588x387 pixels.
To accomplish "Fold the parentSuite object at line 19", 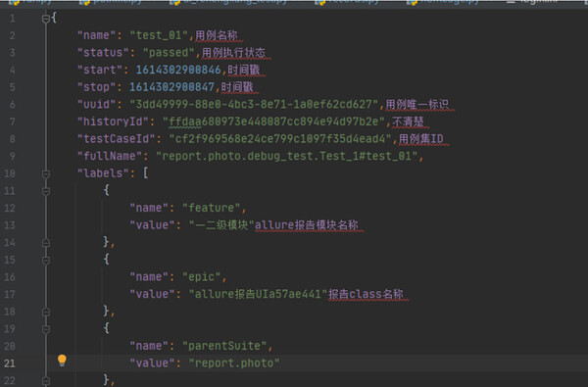I will (x=46, y=329).
